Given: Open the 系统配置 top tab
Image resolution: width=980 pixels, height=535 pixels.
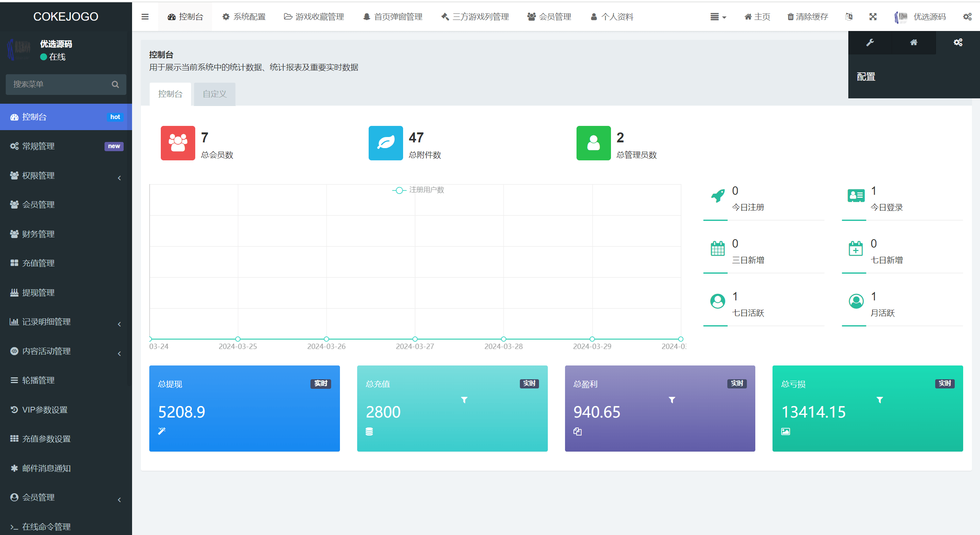Looking at the screenshot, I should 244,16.
